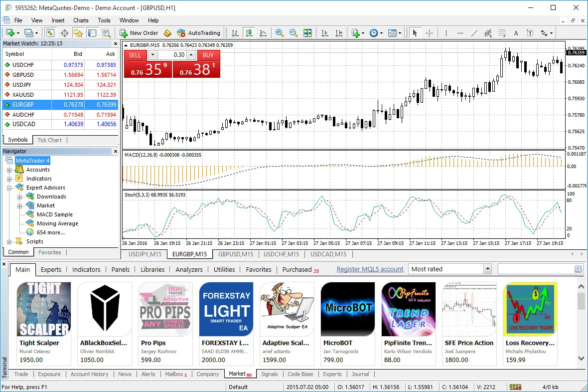
Task: Toggle the Market Watch window
Action: pyautogui.click(x=50, y=33)
